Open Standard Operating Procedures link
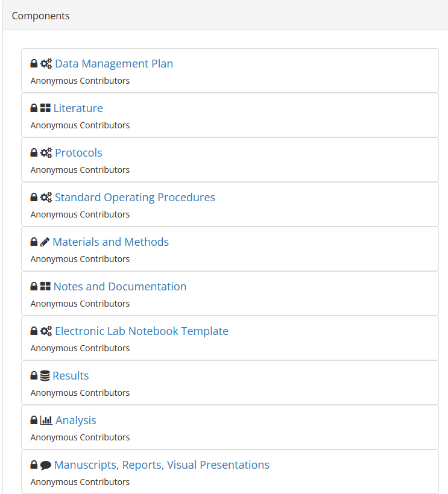This screenshot has width=448, height=494. point(135,198)
